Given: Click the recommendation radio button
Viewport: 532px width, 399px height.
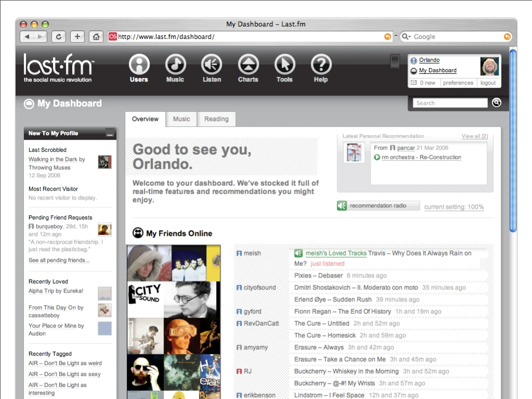Looking at the screenshot, I should tap(379, 206).
